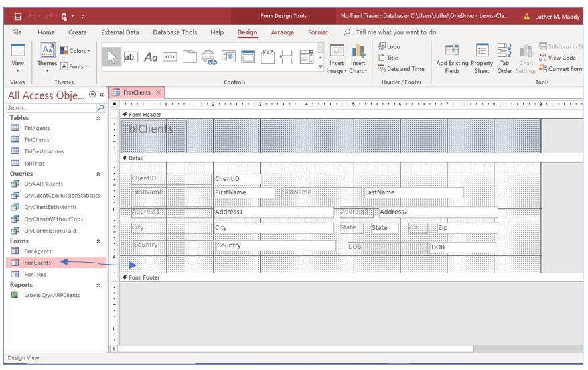Select the Form Header section bar
The width and height of the screenshot is (588, 370).
coord(352,115)
